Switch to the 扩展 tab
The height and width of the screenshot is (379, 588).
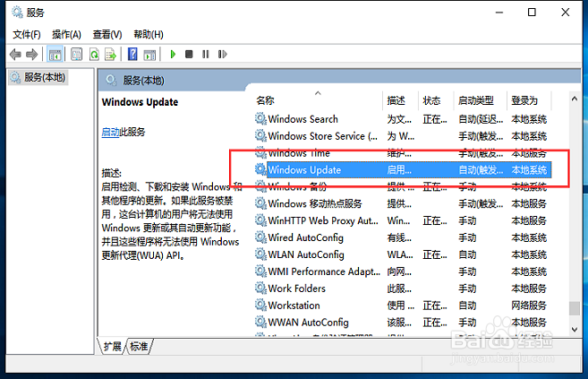point(112,347)
